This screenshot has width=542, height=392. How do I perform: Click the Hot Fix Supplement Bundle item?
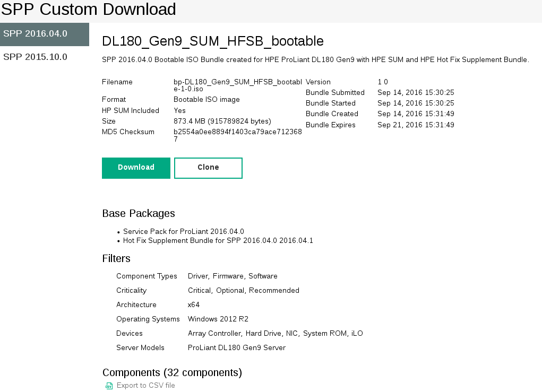(218, 241)
